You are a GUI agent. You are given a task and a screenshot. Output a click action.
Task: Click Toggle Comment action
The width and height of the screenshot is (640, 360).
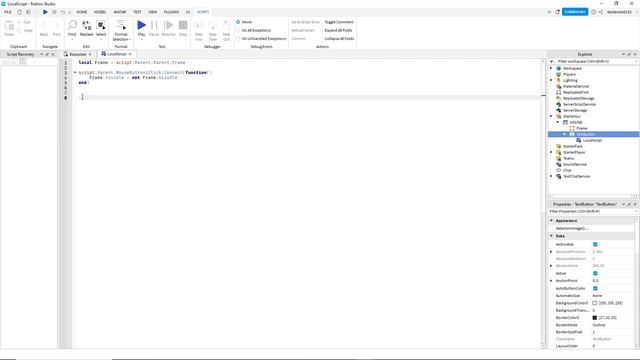pos(339,22)
